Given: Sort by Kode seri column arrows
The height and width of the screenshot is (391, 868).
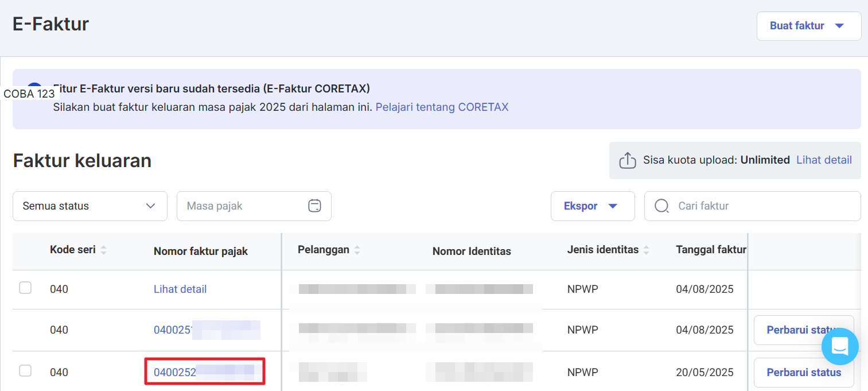Looking at the screenshot, I should pos(104,250).
